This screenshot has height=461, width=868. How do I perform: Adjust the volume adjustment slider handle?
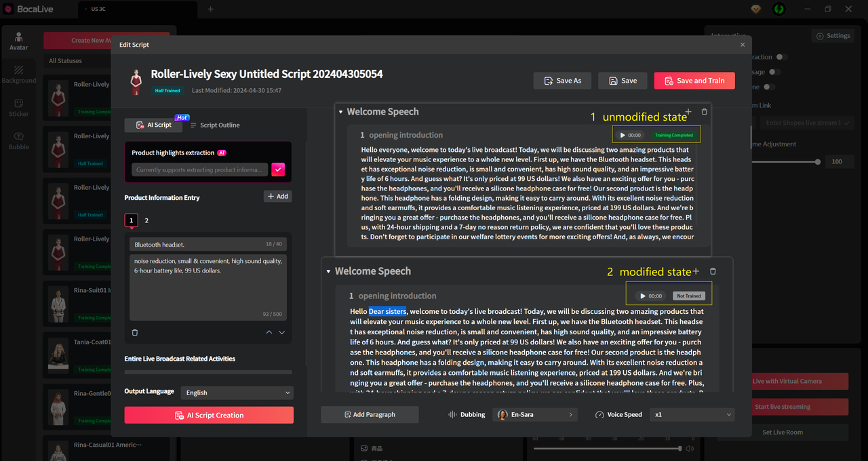pyautogui.click(x=818, y=161)
